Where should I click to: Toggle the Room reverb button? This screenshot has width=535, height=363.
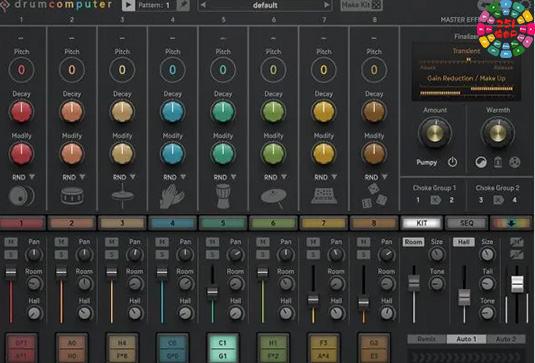point(414,242)
